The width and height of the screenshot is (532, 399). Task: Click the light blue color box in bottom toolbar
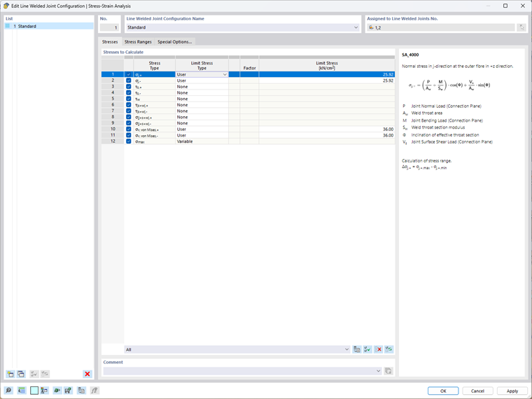tap(34, 391)
